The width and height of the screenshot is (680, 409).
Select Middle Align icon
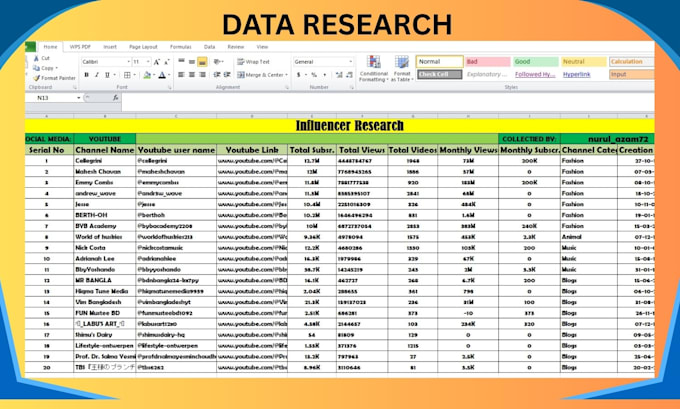192,62
